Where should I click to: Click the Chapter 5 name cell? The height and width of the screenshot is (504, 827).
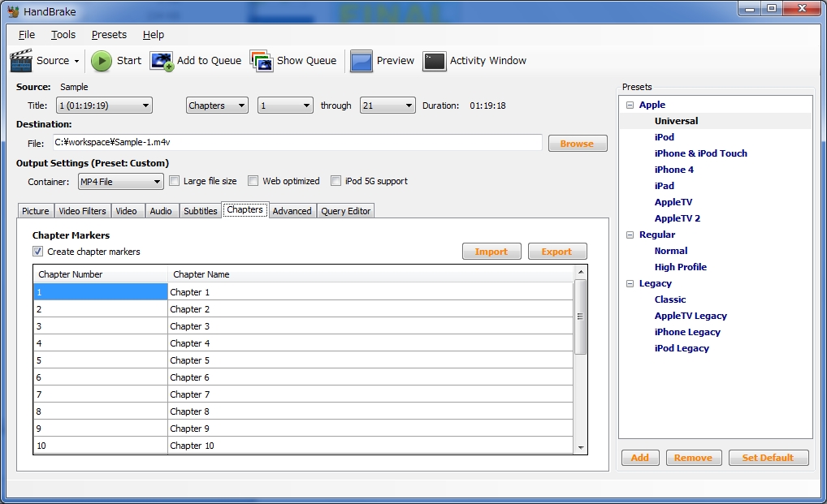370,360
